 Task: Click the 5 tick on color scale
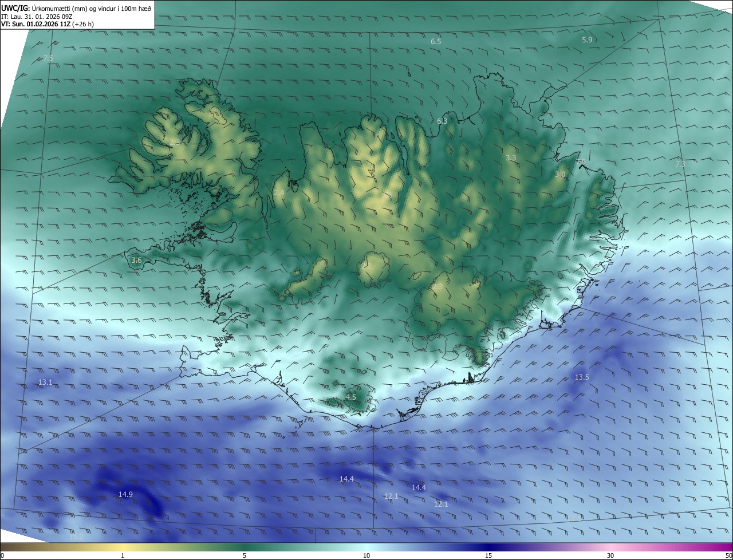(x=245, y=555)
